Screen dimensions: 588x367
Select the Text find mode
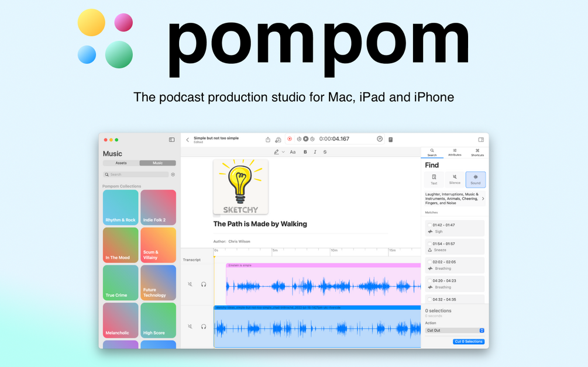pyautogui.click(x=434, y=179)
